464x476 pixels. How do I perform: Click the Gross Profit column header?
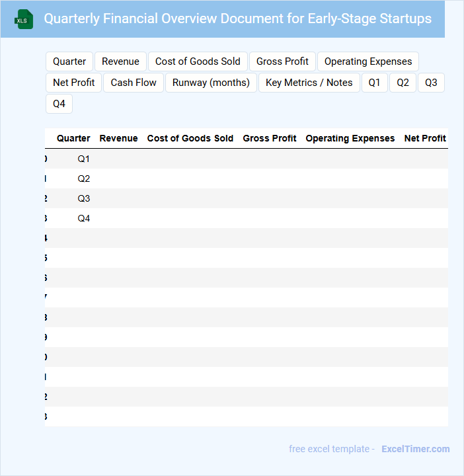[270, 138]
